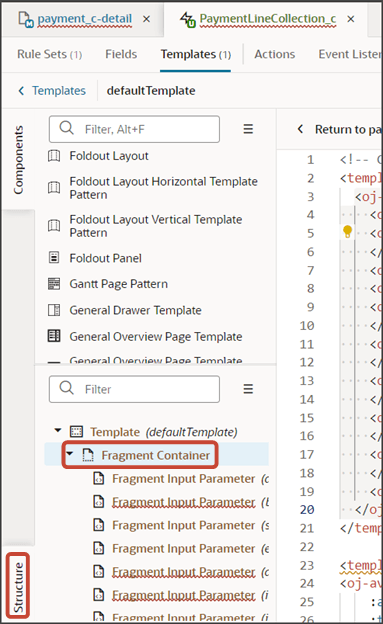The height and width of the screenshot is (624, 383).
Task: Open the structure panel hamburger menu
Action: [248, 389]
